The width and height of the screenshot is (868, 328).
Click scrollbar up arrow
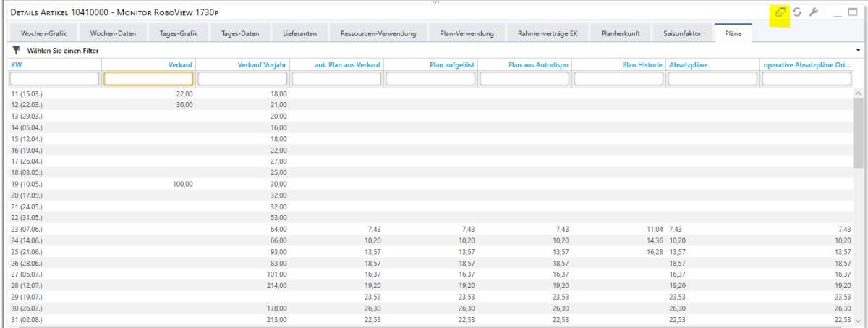pyautogui.click(x=859, y=93)
